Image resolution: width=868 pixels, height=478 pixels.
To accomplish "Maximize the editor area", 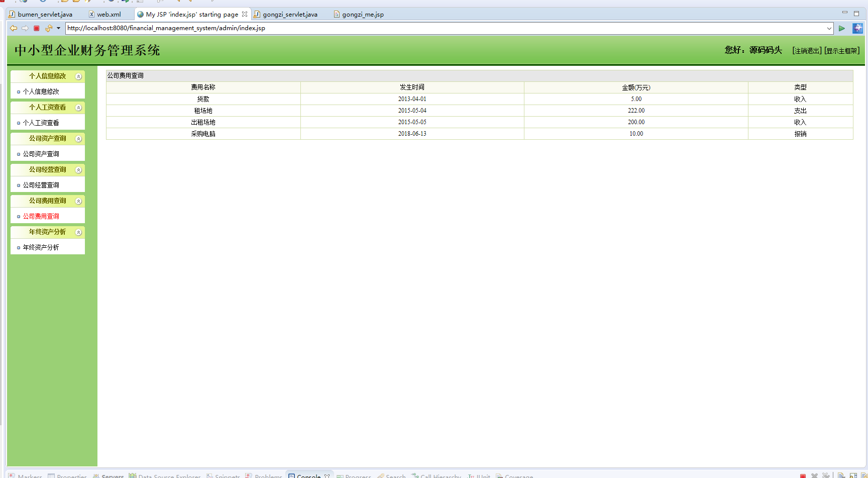I will 856,13.
